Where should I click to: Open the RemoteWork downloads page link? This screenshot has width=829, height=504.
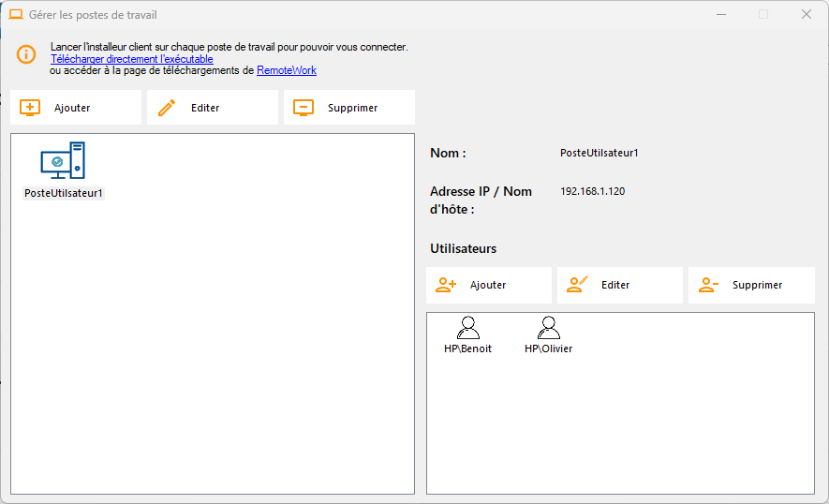click(287, 70)
